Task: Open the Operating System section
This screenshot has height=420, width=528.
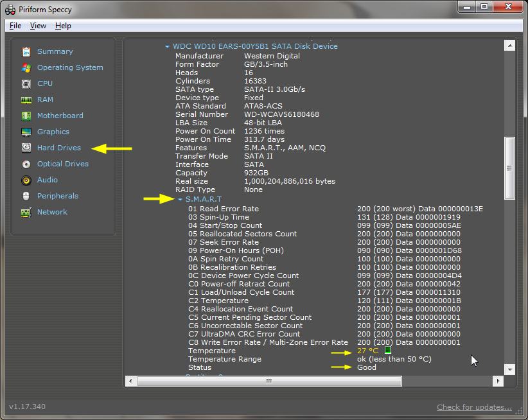Action: [x=70, y=67]
